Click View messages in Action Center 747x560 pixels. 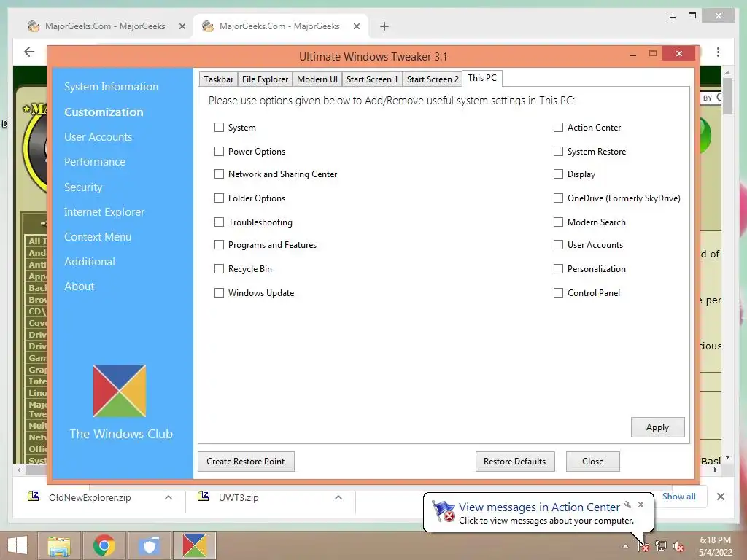(x=539, y=507)
